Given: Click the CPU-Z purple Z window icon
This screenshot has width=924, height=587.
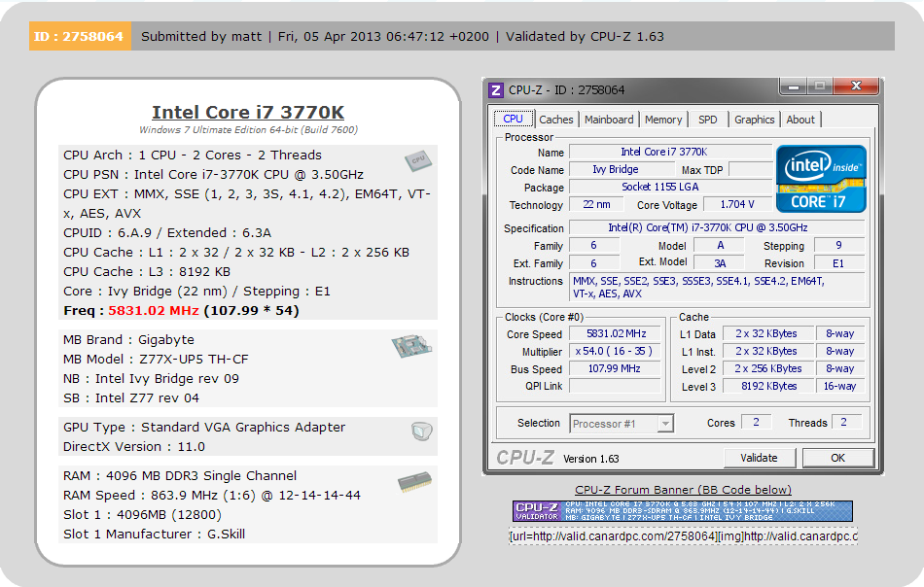Looking at the screenshot, I should [496, 90].
